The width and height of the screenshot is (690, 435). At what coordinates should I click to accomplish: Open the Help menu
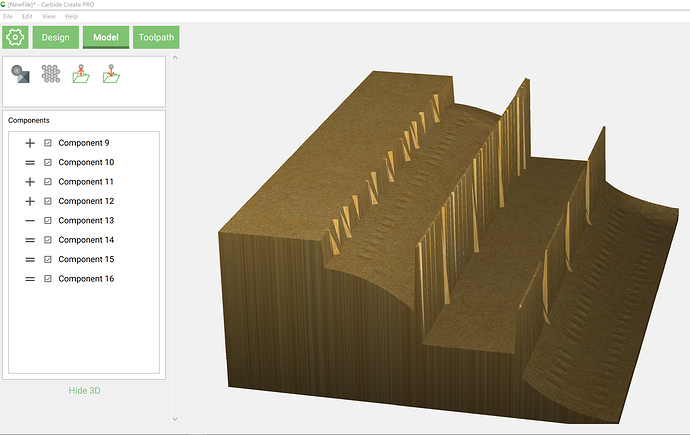[71, 17]
